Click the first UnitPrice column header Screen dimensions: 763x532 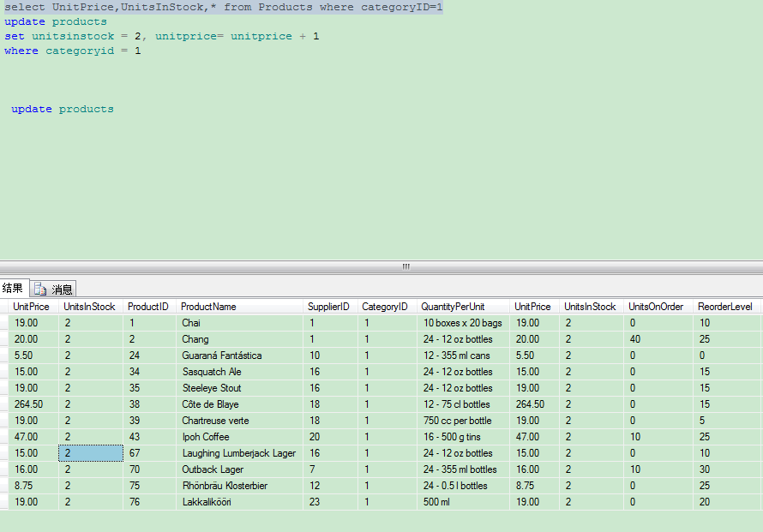[33, 307]
